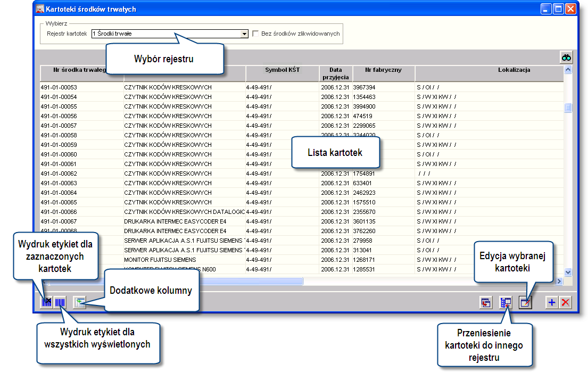Click the Nr fabryczny column header
Image resolution: width=588 pixels, height=372 pixels.
point(383,73)
